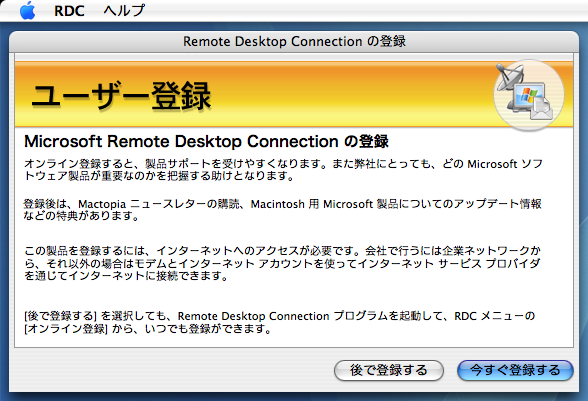This screenshot has width=588, height=401.
Task: Click the Remote Desktop Connection logo in the banner
Action: click(x=529, y=95)
